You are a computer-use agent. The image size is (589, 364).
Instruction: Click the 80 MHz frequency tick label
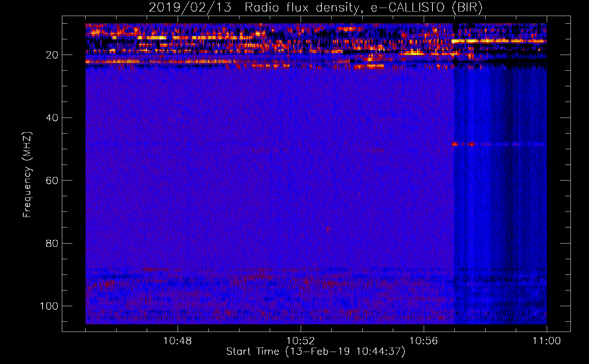pos(52,244)
